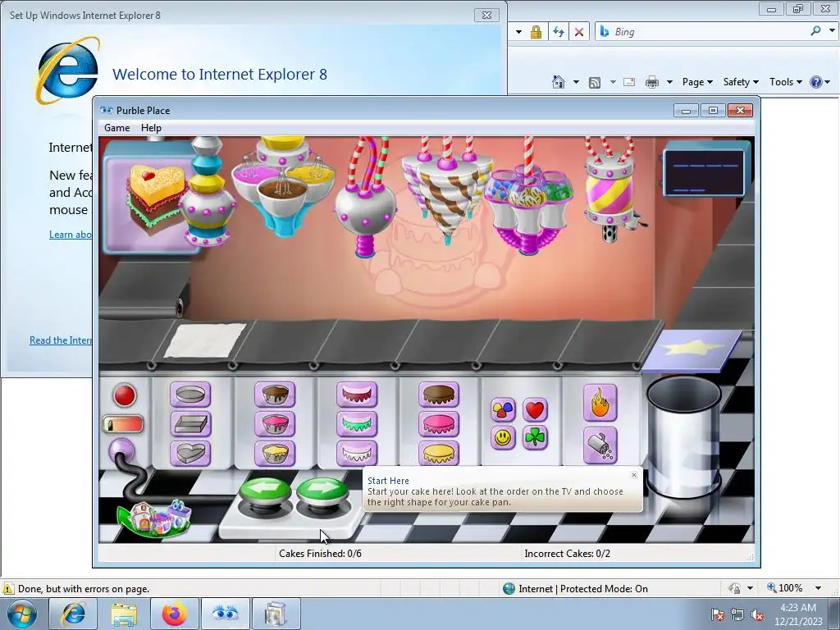Open the Help menu in Purble Place
Viewport: 840px width, 630px height.
click(151, 127)
